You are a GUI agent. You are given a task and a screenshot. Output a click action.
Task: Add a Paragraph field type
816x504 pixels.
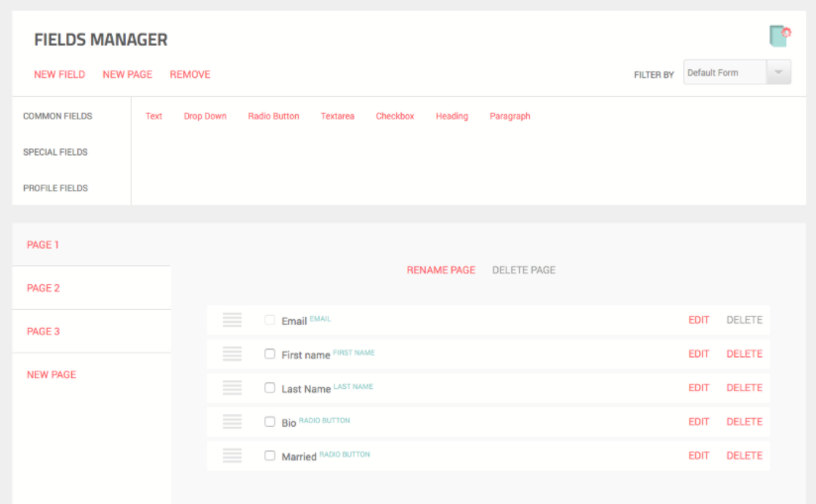tap(510, 116)
